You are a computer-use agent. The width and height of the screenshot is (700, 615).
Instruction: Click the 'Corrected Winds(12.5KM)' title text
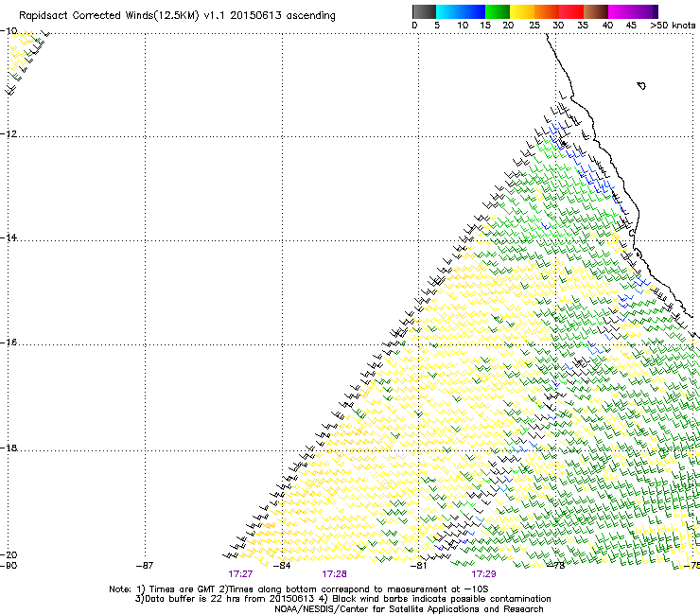point(135,16)
